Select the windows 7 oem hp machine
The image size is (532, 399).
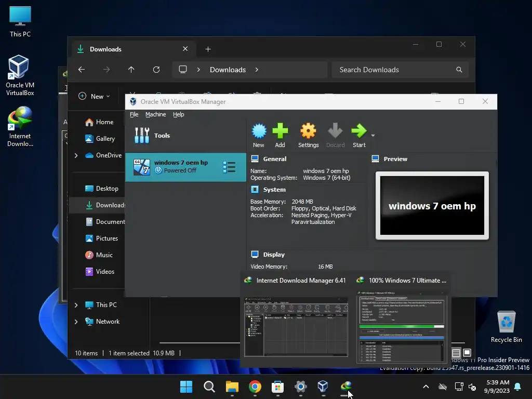[x=185, y=167]
